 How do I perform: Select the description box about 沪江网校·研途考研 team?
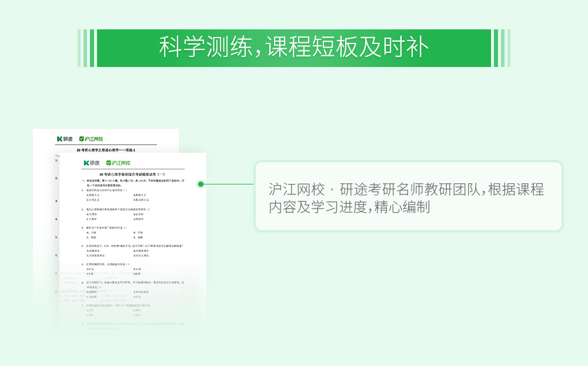(408, 196)
